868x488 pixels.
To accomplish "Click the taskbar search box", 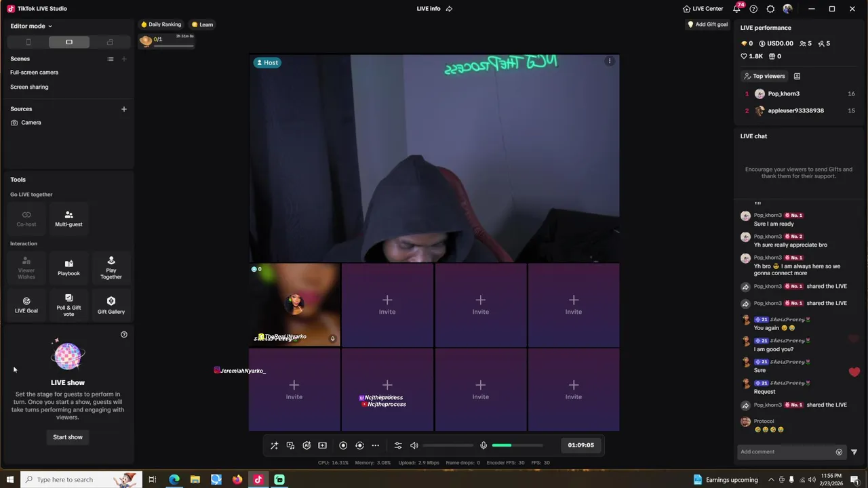I will pyautogui.click(x=80, y=480).
